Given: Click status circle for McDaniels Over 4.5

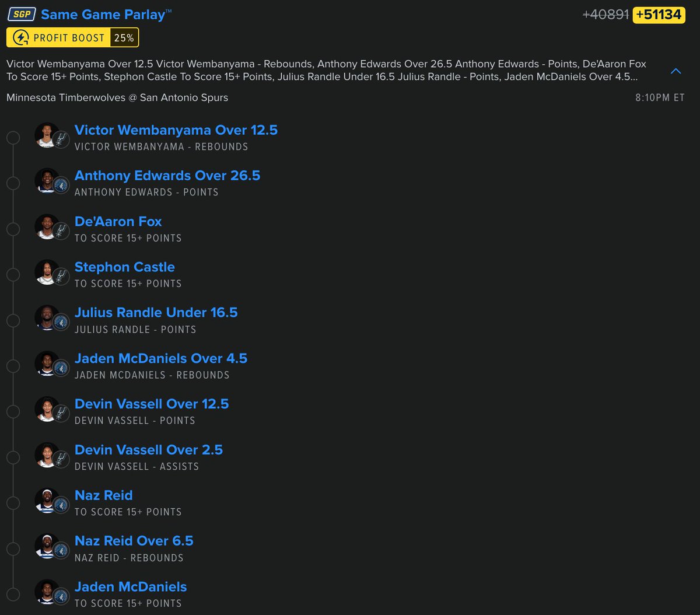Looking at the screenshot, I should (13, 366).
